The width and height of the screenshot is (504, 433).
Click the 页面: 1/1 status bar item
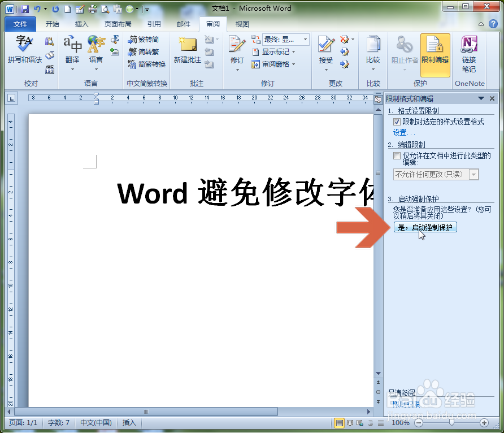pos(23,423)
